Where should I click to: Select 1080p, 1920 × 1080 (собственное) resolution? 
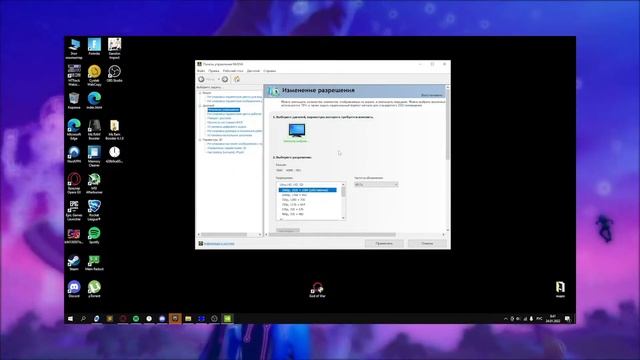[307, 190]
